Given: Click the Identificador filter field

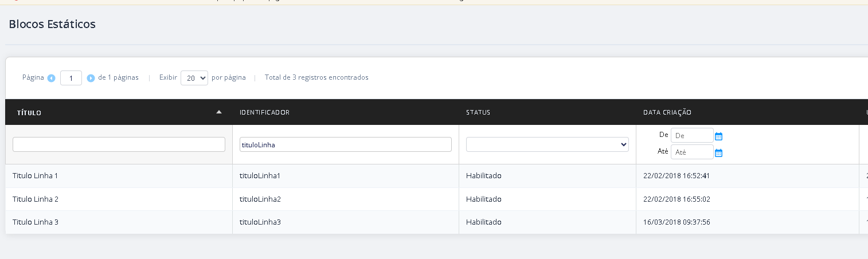Looking at the screenshot, I should (346, 144).
